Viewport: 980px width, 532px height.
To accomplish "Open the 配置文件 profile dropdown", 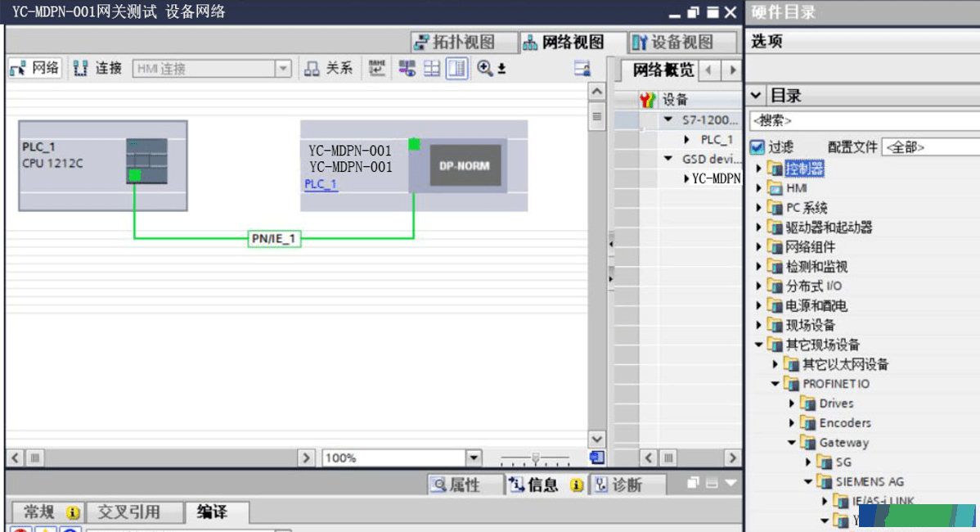I will 931,147.
